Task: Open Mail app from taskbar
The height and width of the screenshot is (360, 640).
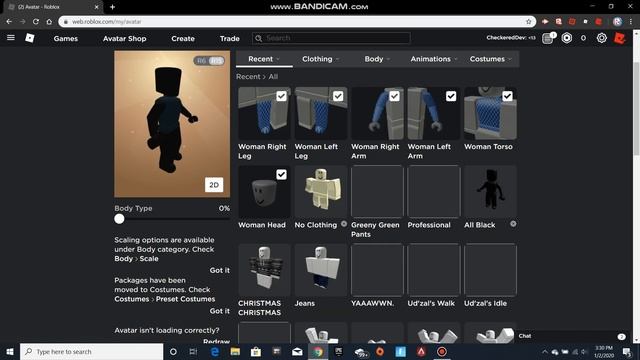Action: 297,351
